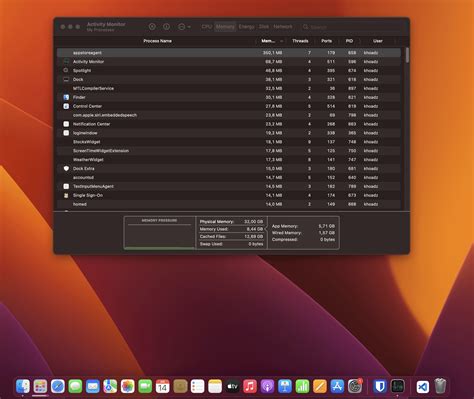Click the stop process icon in the toolbar
Viewport: 474px width, 399px height.
point(152,27)
